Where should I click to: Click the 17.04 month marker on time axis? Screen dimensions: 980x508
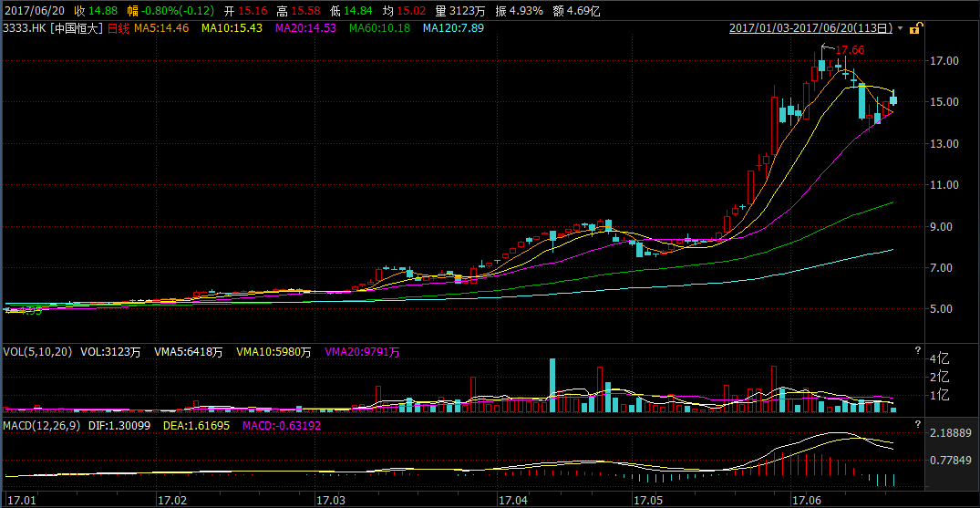tap(511, 501)
